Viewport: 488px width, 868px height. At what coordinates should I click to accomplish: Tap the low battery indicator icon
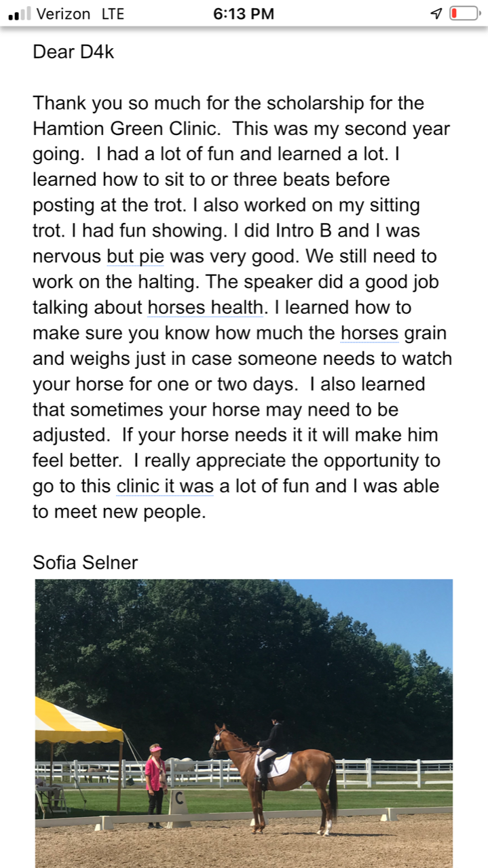pyautogui.click(x=464, y=14)
